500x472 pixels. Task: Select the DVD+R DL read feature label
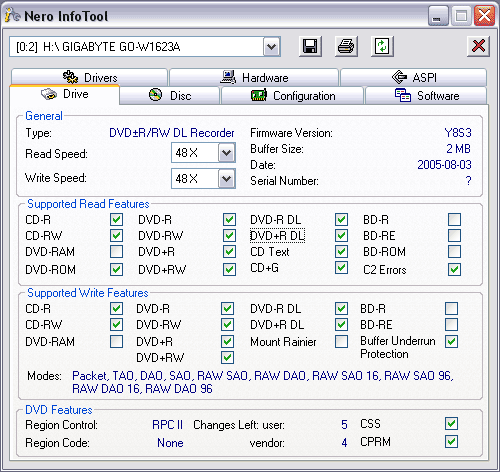coord(277,236)
